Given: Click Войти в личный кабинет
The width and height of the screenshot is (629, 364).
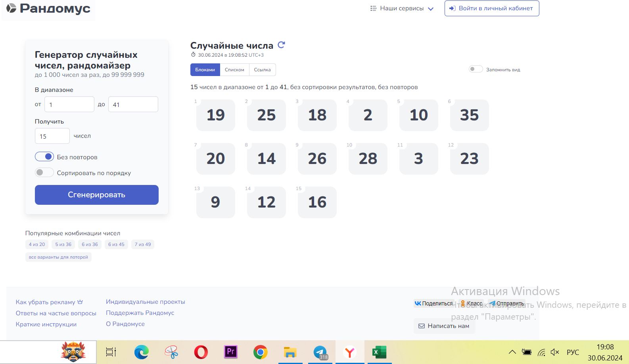Looking at the screenshot, I should pos(492,8).
